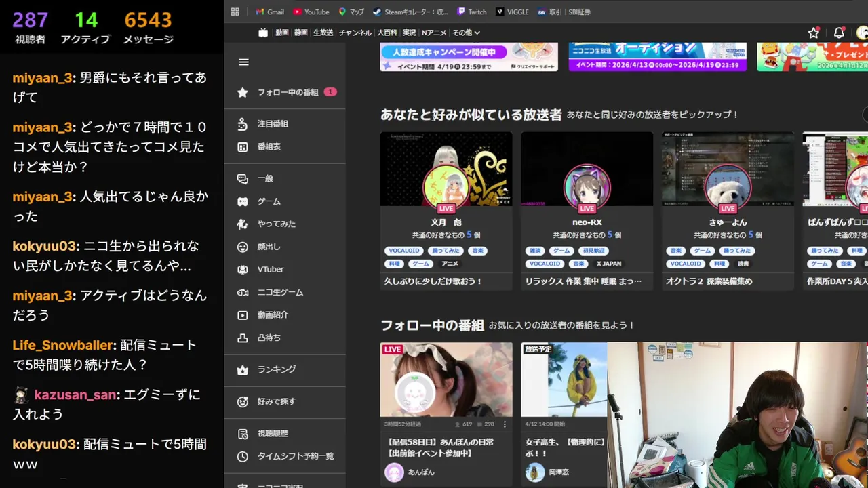The height and width of the screenshot is (488, 868).
Task: Open more options on あんぽん broadcast
Action: (505, 424)
